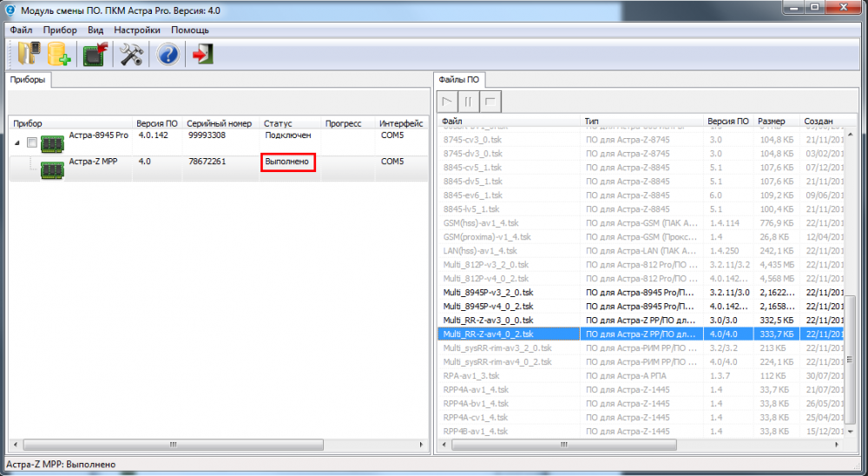Click the Астра-8945 Pro device board icon
This screenshot has width=868, height=476.
pos(53,144)
